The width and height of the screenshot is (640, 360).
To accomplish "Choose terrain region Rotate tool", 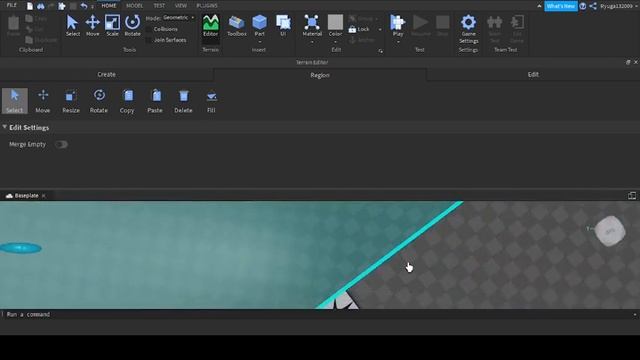I will [99, 101].
